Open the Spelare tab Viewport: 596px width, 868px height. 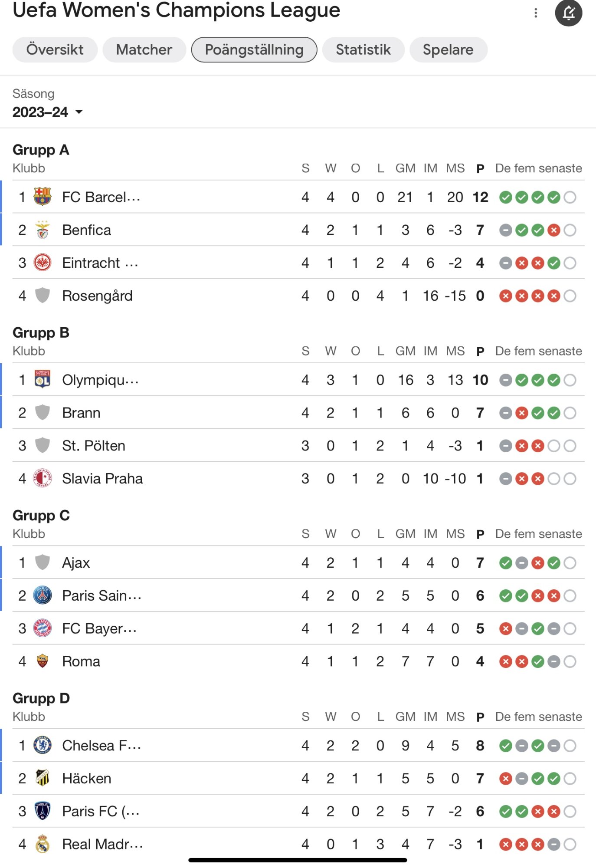[449, 49]
